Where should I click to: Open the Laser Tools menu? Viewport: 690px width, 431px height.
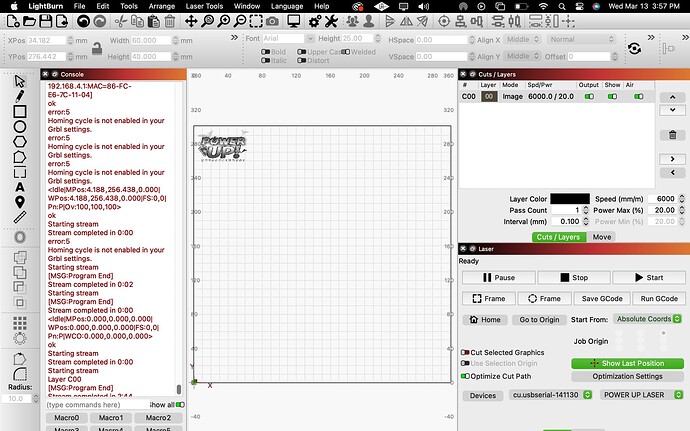[204, 6]
